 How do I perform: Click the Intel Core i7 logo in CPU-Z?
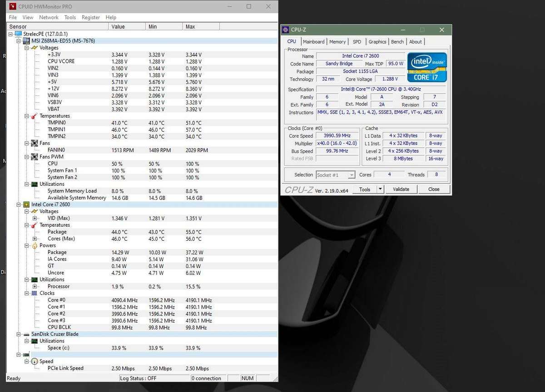click(427, 67)
